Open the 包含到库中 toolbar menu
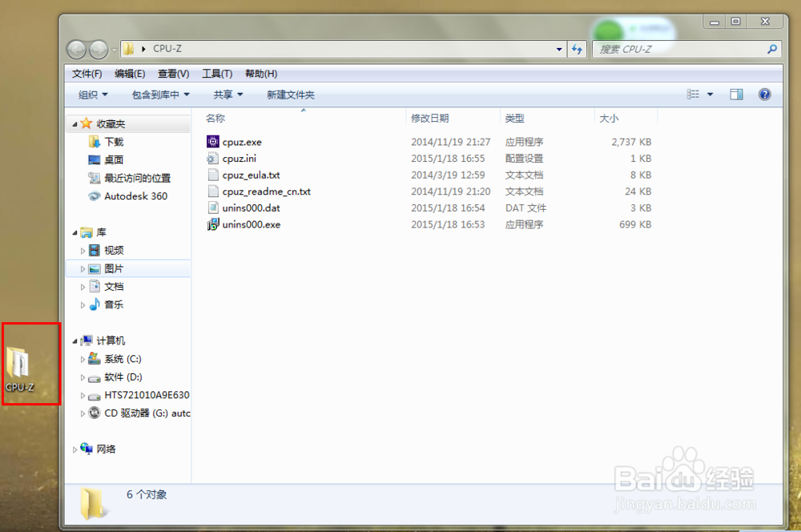801x532 pixels. point(160,95)
